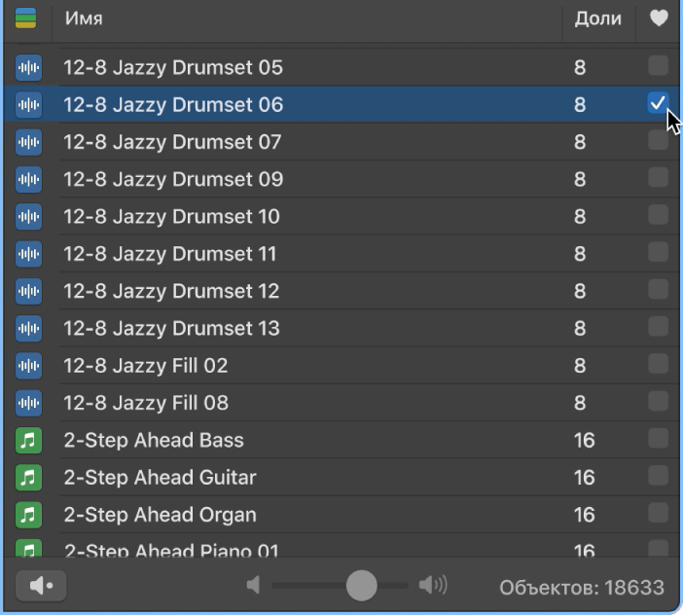Click the low volume speaker icon
This screenshot has width=683, height=616.
pyautogui.click(x=254, y=585)
